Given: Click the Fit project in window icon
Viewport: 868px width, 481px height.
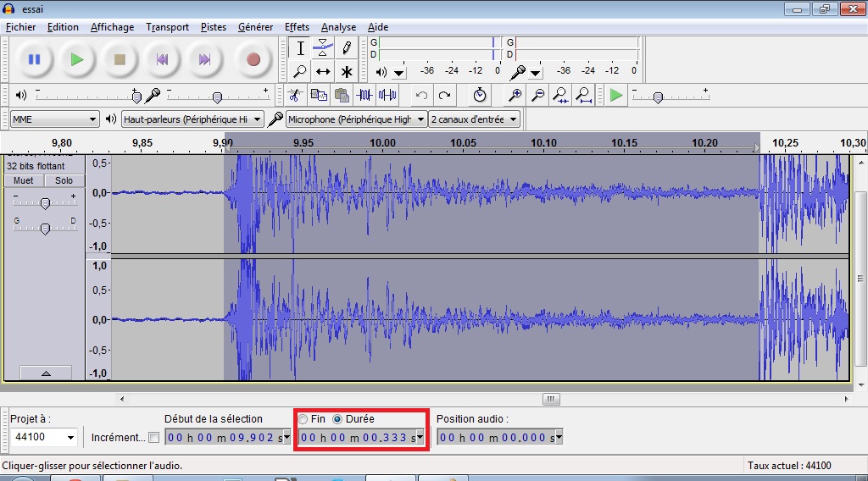Looking at the screenshot, I should click(x=583, y=95).
